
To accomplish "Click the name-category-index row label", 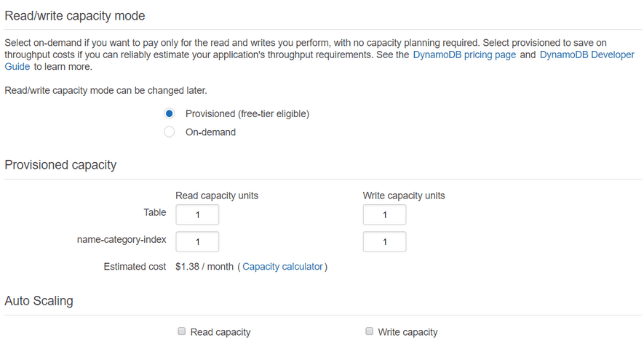I will click(122, 240).
